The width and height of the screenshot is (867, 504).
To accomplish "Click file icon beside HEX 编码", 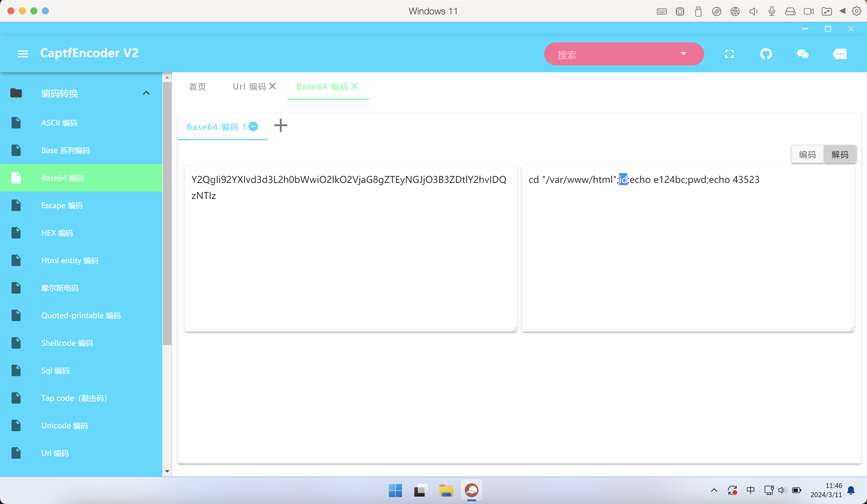I will 16,233.
